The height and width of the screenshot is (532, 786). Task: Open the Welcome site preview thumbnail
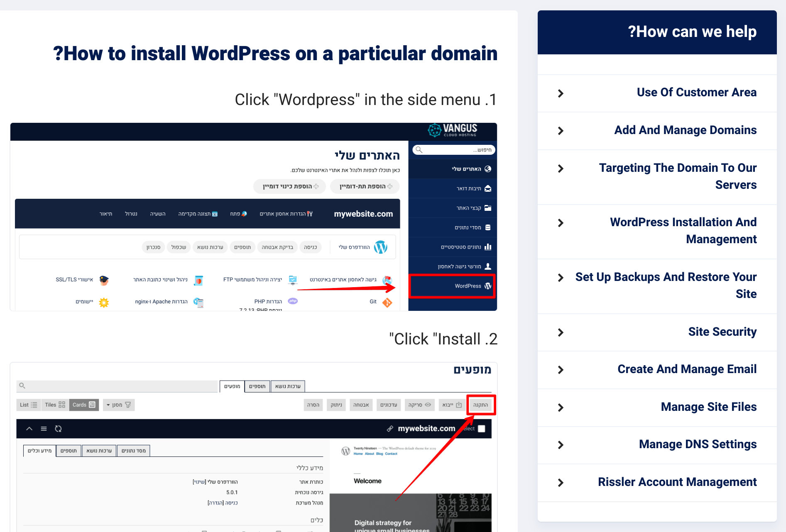click(411, 486)
